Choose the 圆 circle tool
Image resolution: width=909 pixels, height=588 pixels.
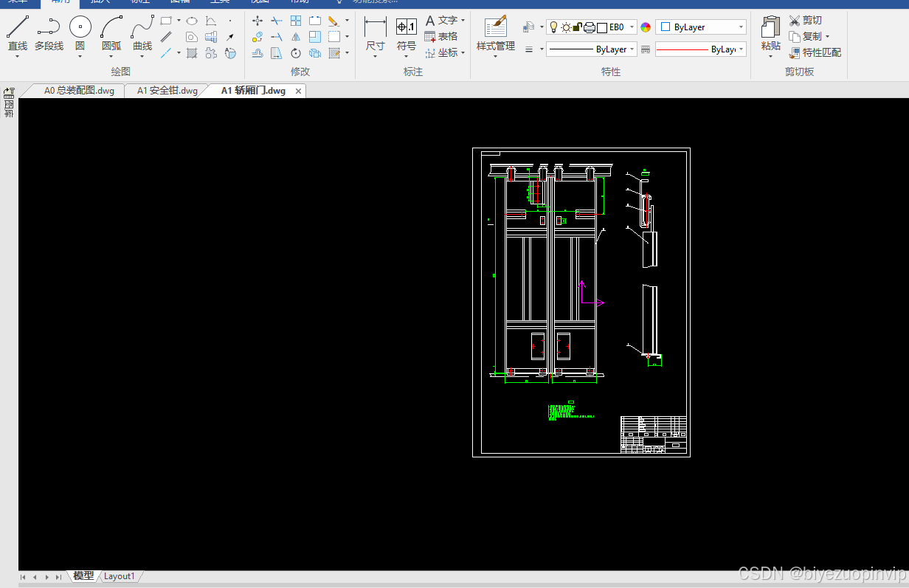pyautogui.click(x=80, y=34)
